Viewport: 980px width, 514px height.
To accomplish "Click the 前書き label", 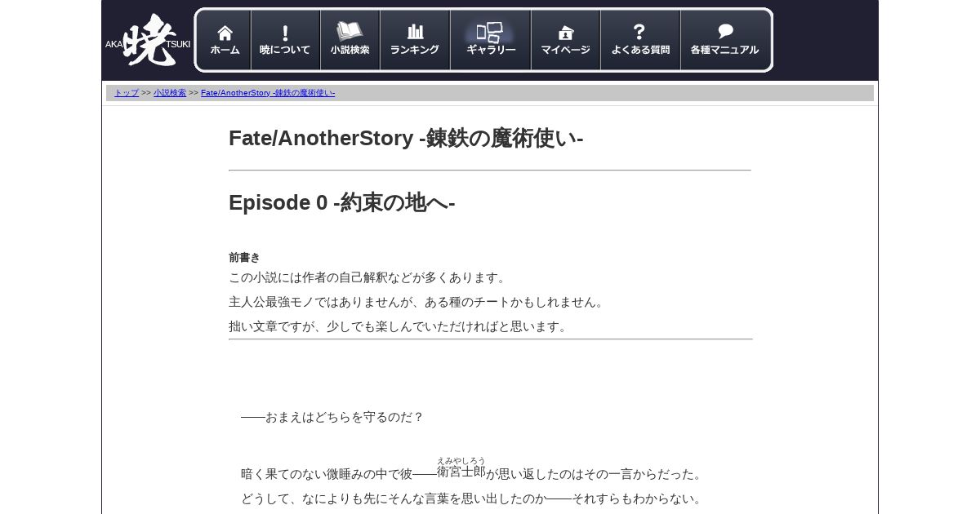I will point(244,257).
